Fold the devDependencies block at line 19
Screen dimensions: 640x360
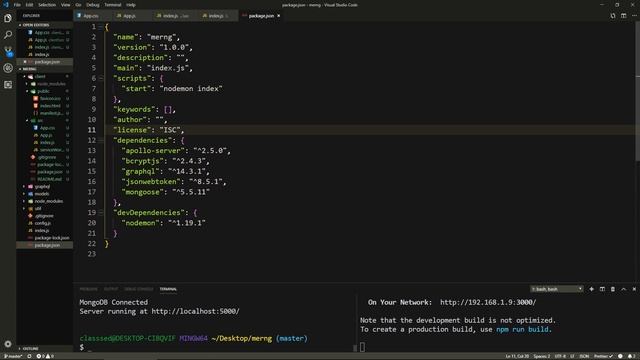(x=101, y=213)
